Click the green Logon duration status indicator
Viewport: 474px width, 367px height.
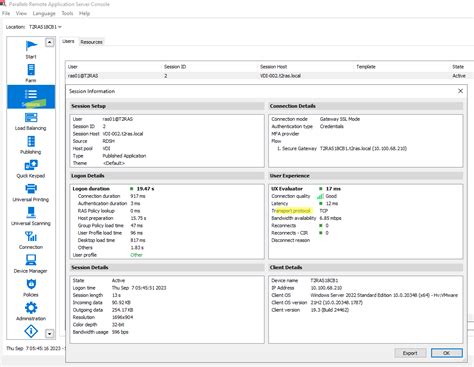132,189
